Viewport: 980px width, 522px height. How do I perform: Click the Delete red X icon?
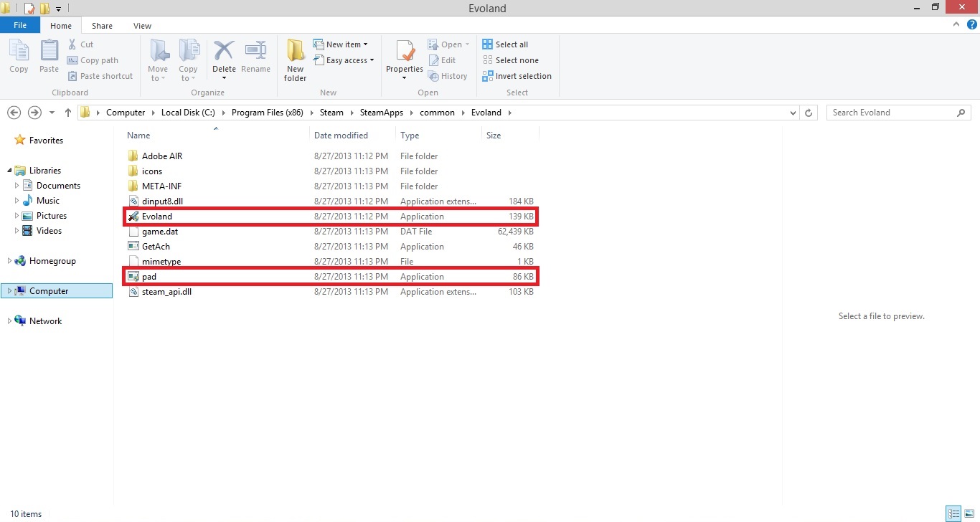pyautogui.click(x=224, y=52)
